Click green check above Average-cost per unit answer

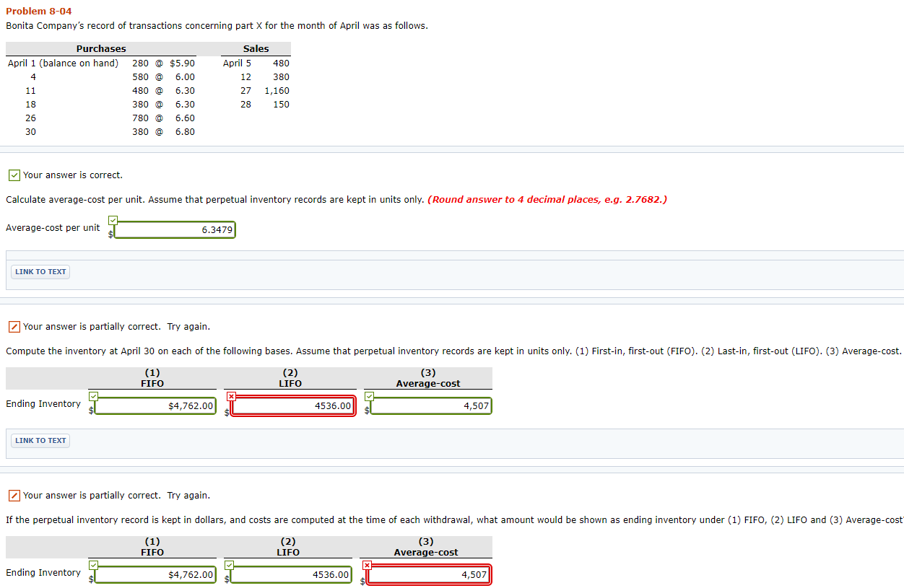[x=113, y=219]
